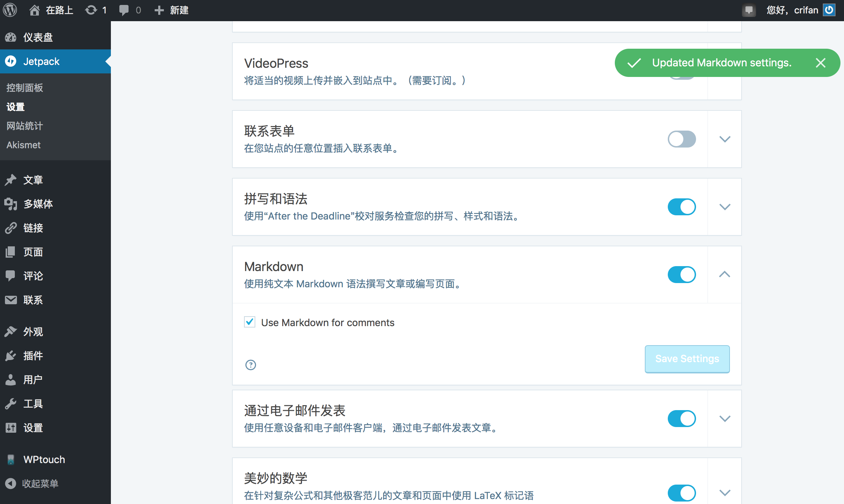
Task: Collapse the Markdown settings panel chevron
Action: click(x=725, y=275)
